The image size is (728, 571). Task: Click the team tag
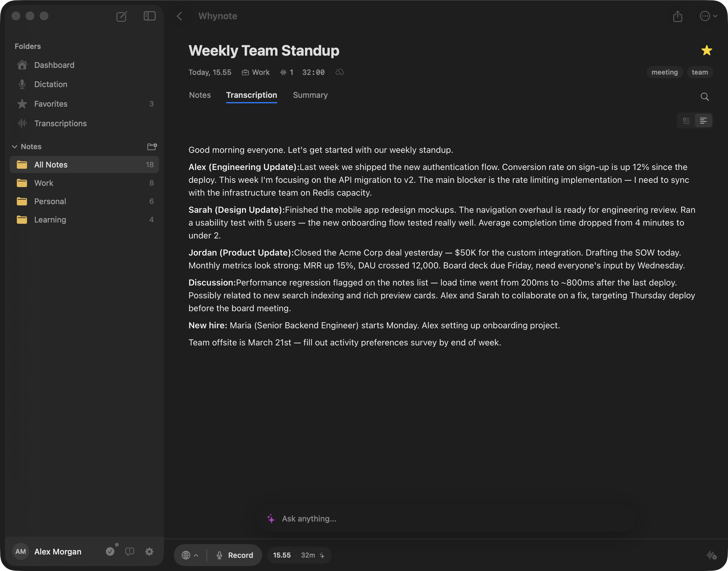pyautogui.click(x=700, y=72)
